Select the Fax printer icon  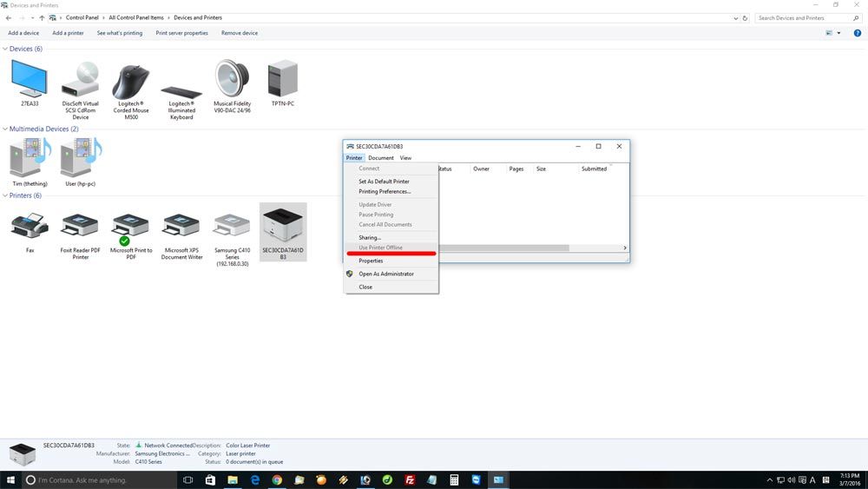[30, 226]
